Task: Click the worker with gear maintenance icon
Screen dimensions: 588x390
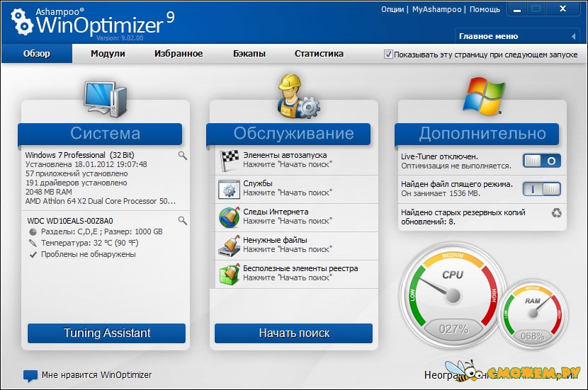Action: pos(298,96)
